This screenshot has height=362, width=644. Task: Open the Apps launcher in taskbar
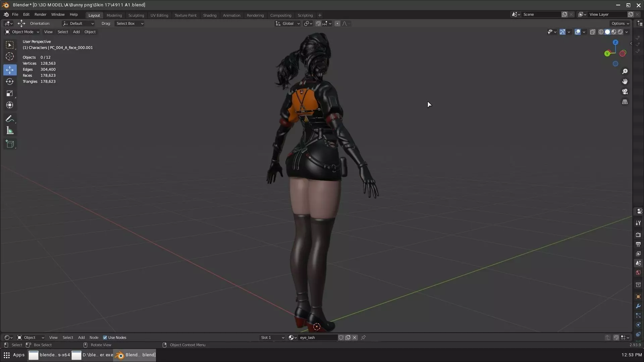click(14, 355)
